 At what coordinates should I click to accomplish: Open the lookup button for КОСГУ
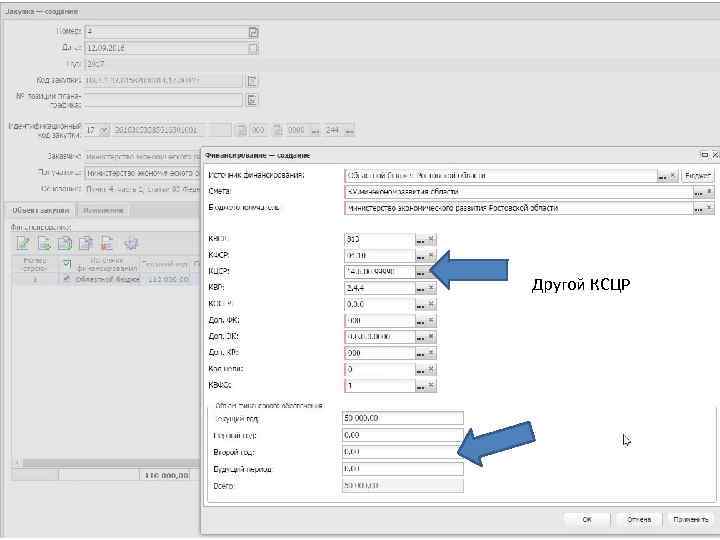coord(420,304)
